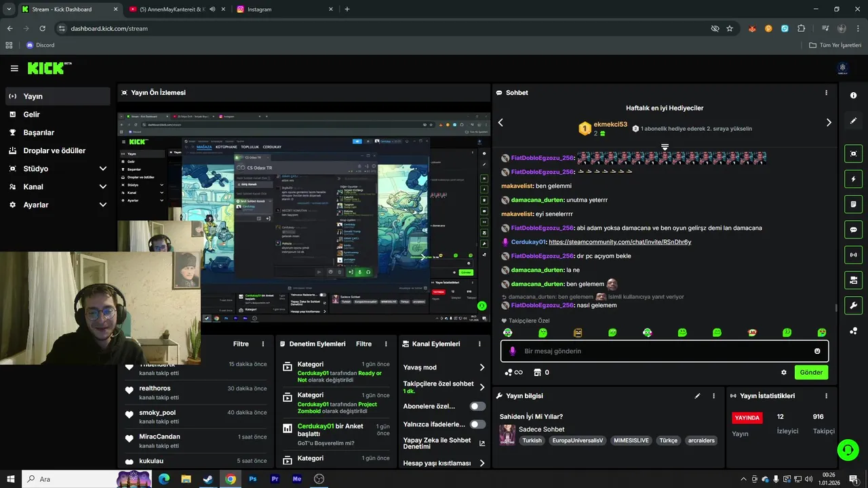Collapse the gifters banner handle

(x=665, y=147)
